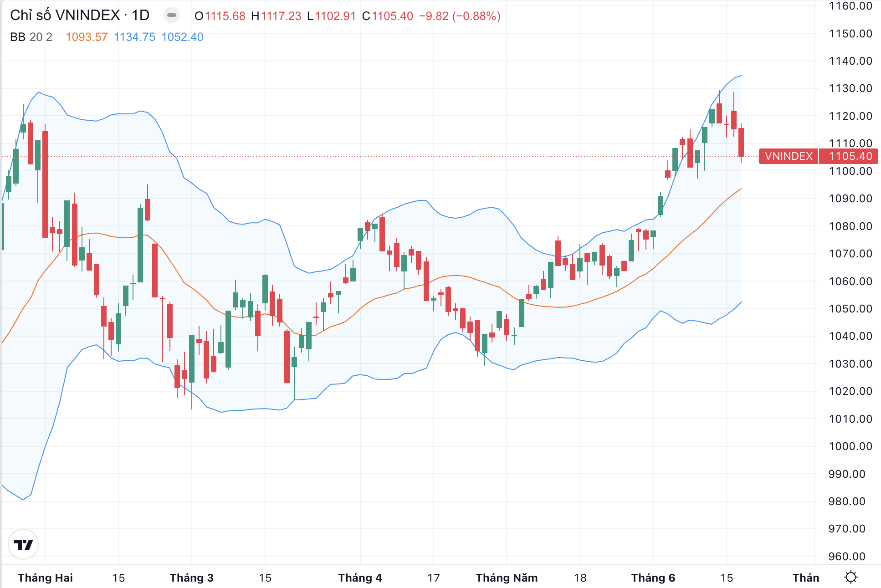Click the Tháng 3 time axis label
This screenshot has height=588, width=881.
[x=192, y=578]
